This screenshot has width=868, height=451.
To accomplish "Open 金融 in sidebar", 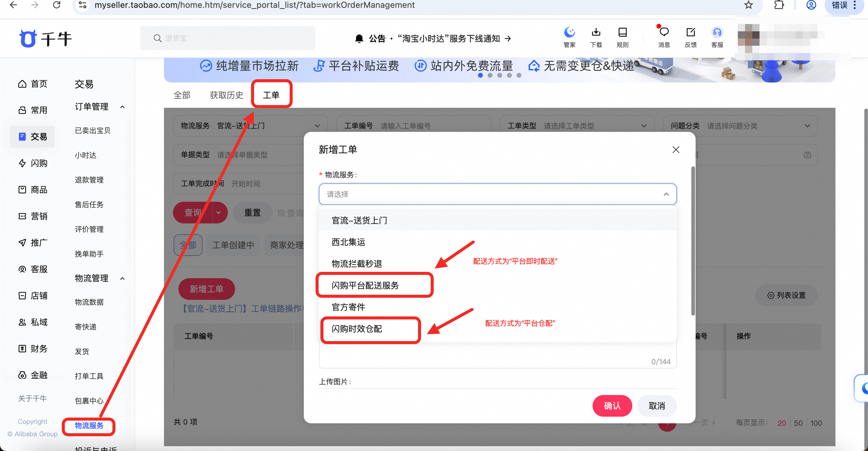I will 33,375.
